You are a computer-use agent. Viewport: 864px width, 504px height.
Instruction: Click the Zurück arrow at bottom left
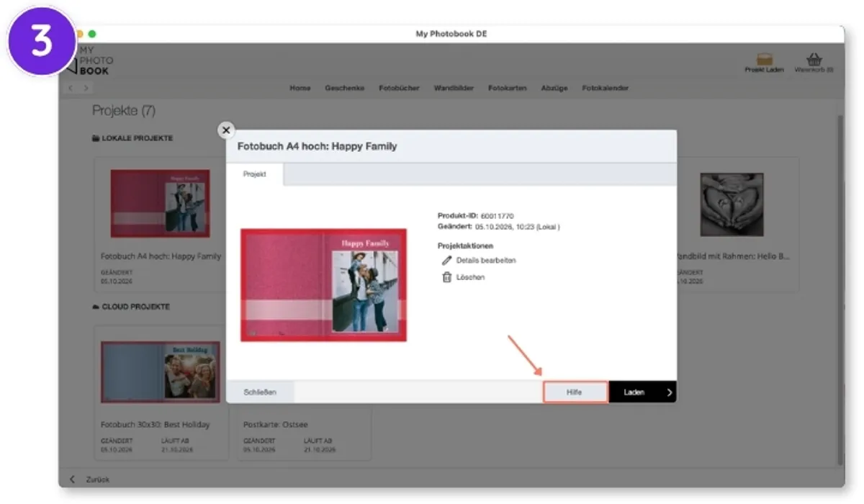[72, 480]
